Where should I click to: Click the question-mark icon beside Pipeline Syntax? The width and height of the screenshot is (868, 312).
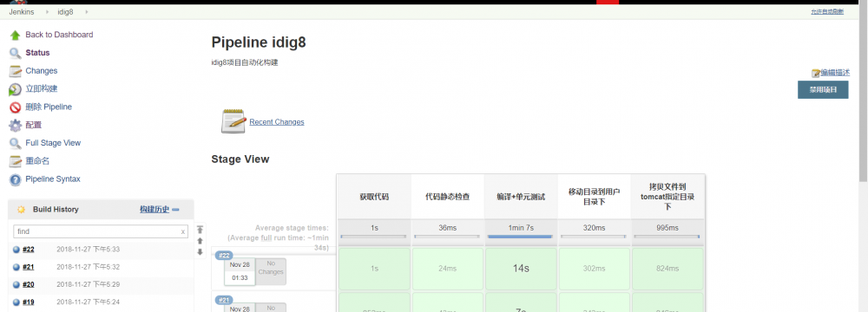click(x=15, y=179)
